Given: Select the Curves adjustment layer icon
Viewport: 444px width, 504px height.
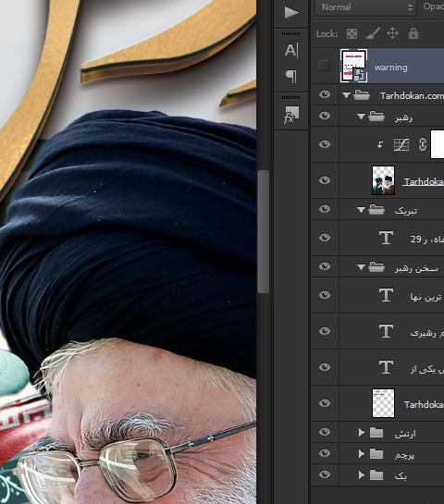Looking at the screenshot, I should [x=401, y=144].
